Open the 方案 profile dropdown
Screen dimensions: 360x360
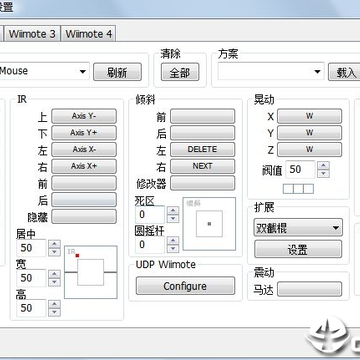click(x=271, y=71)
